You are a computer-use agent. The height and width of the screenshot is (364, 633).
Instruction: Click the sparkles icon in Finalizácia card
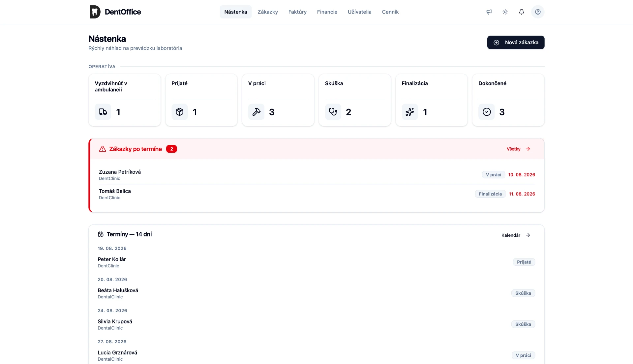[x=410, y=112]
